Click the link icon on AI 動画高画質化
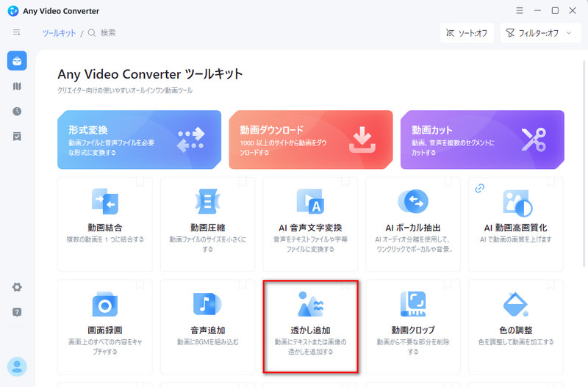This screenshot has width=588, height=387. [x=480, y=189]
